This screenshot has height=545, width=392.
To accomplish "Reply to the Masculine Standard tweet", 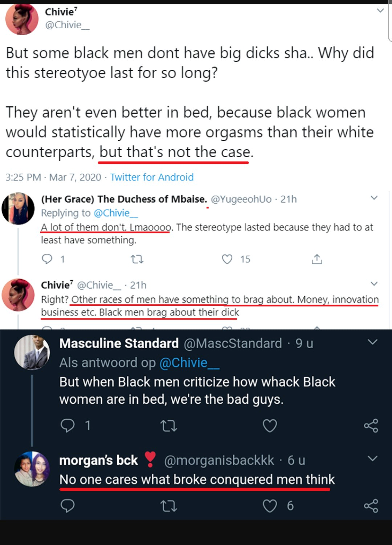I will click(x=68, y=425).
